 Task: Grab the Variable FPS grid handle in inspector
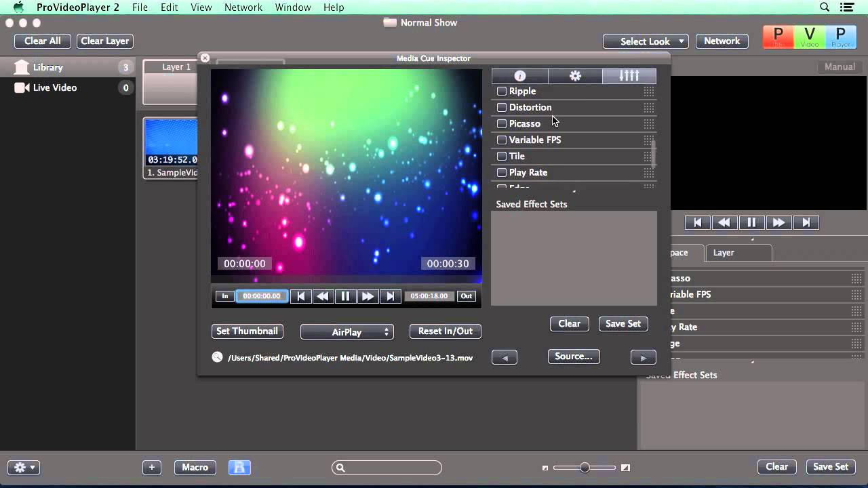click(x=649, y=140)
